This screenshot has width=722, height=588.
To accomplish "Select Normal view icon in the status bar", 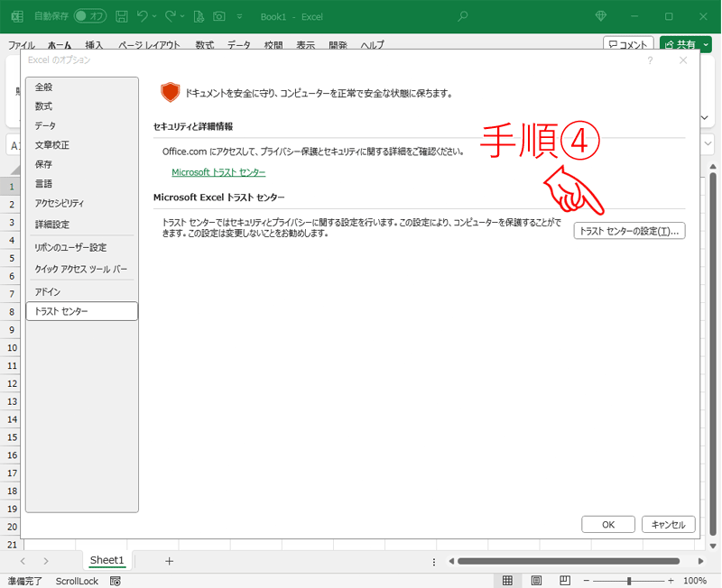I will pos(507,581).
